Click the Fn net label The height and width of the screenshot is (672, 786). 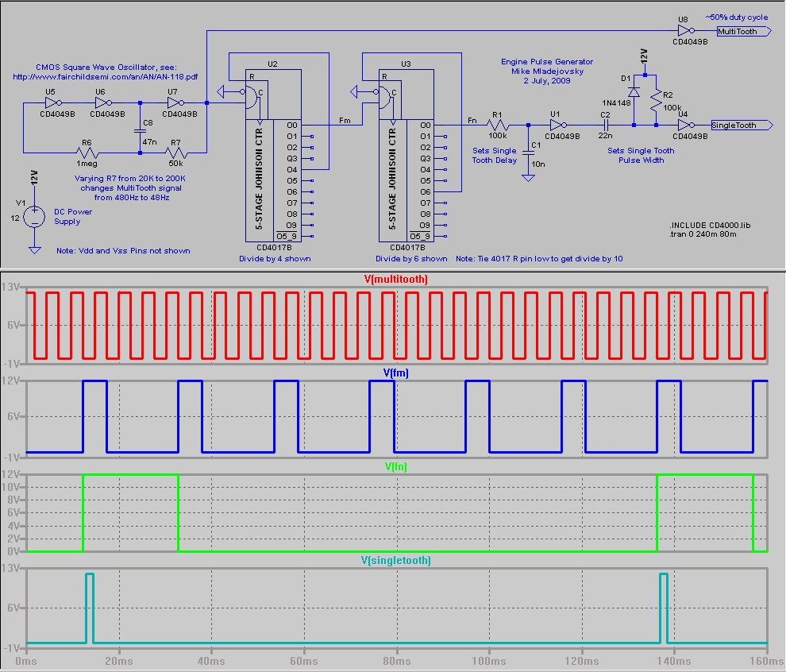point(472,121)
